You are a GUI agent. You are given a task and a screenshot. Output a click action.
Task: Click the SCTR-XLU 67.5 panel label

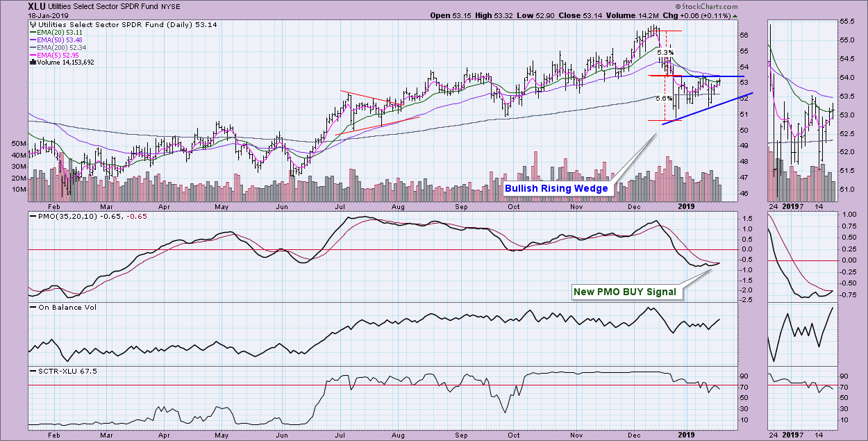click(68, 372)
